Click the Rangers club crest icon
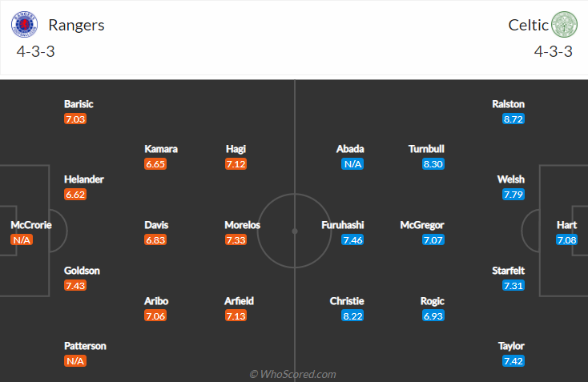The width and height of the screenshot is (588, 382). pos(24,24)
